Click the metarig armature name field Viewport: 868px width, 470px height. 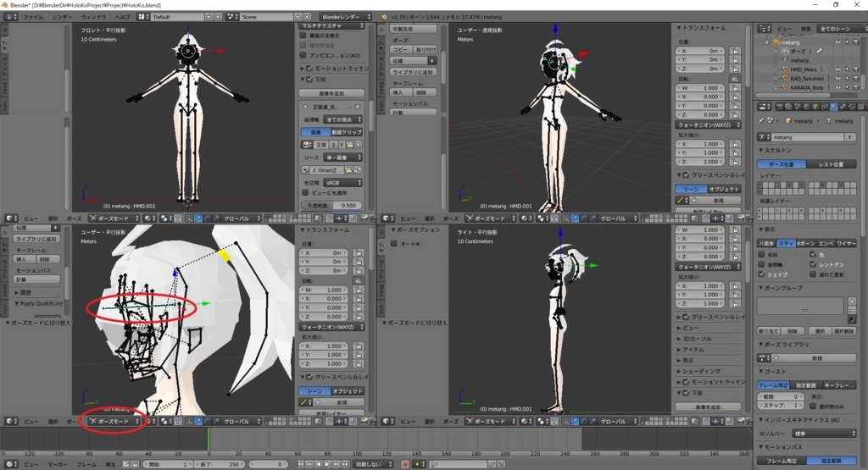coord(808,136)
